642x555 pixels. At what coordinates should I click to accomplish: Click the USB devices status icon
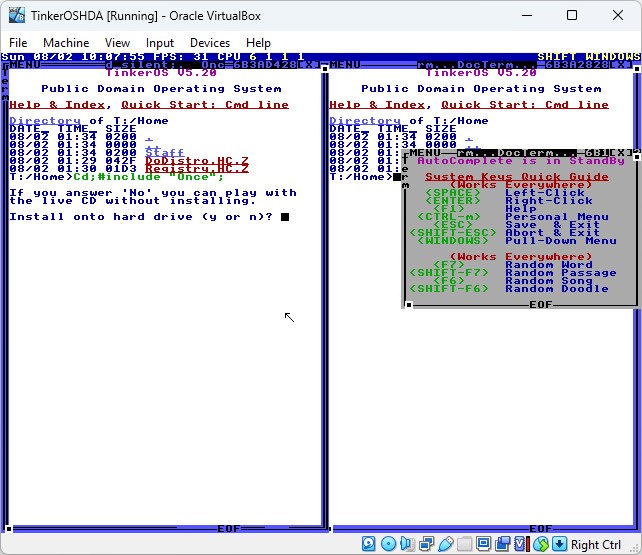tap(445, 544)
